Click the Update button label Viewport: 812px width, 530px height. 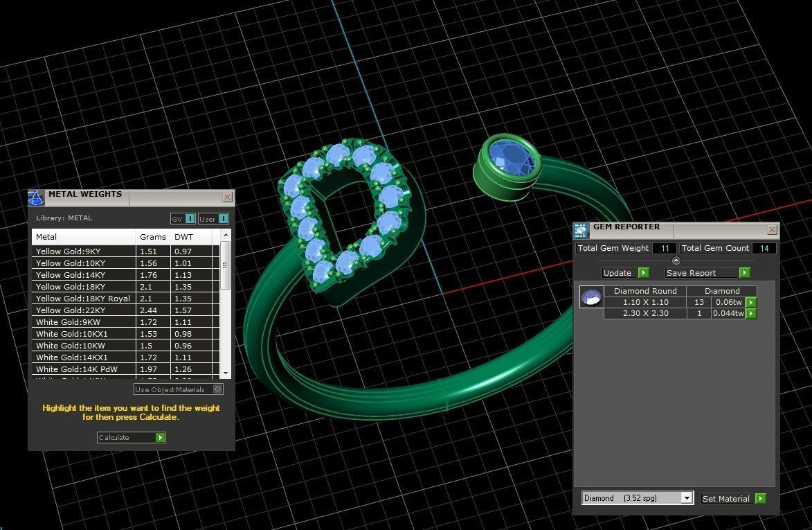tap(617, 273)
